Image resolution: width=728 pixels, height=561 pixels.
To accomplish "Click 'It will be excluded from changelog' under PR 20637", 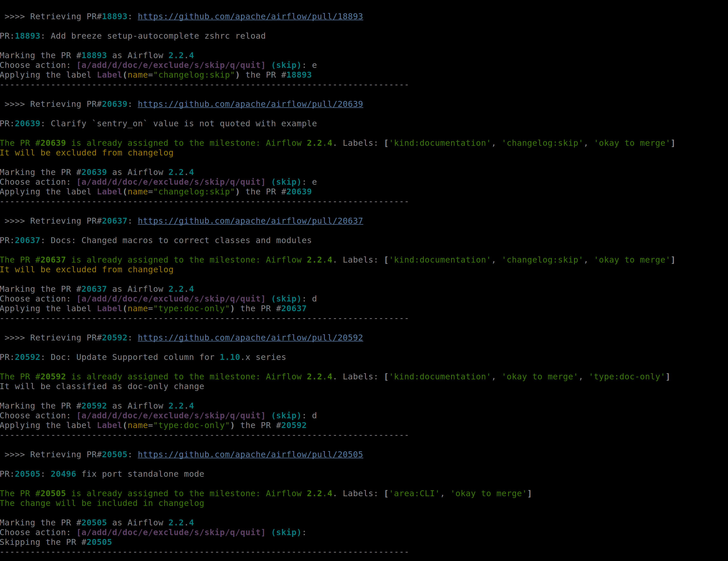I will (87, 270).
